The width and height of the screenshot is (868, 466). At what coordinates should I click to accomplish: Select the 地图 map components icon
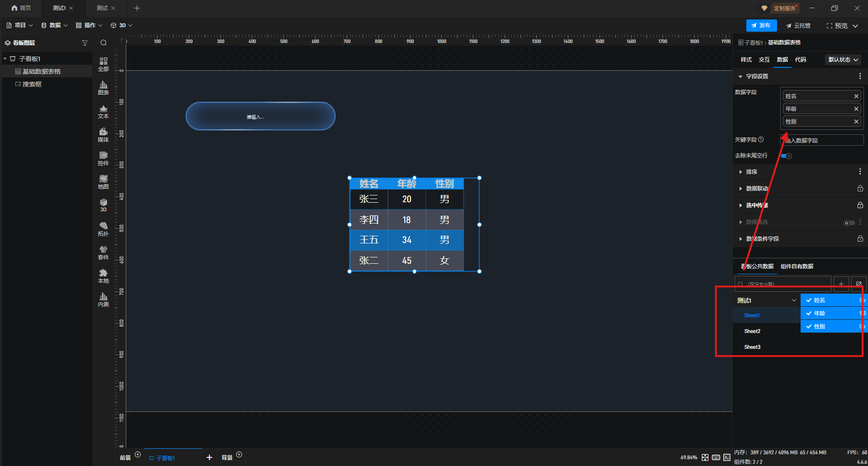103,182
